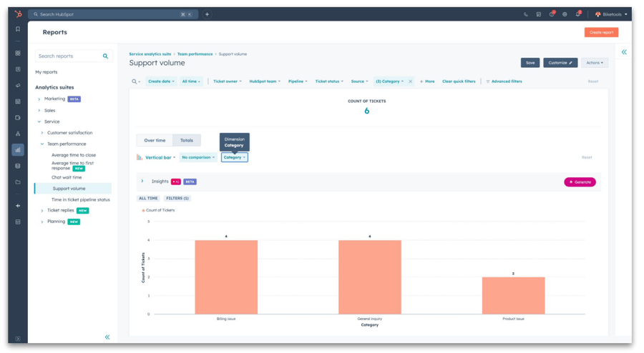Open the Source filter dropdown
644x353 pixels.
[359, 81]
